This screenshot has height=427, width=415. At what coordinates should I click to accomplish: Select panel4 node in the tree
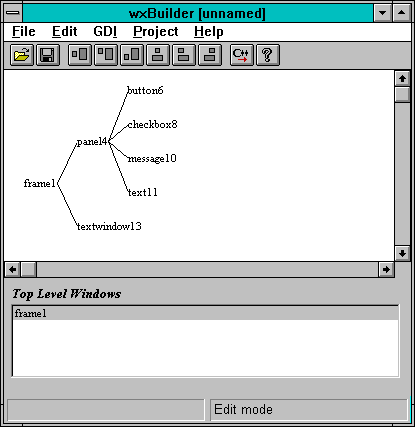coord(92,142)
